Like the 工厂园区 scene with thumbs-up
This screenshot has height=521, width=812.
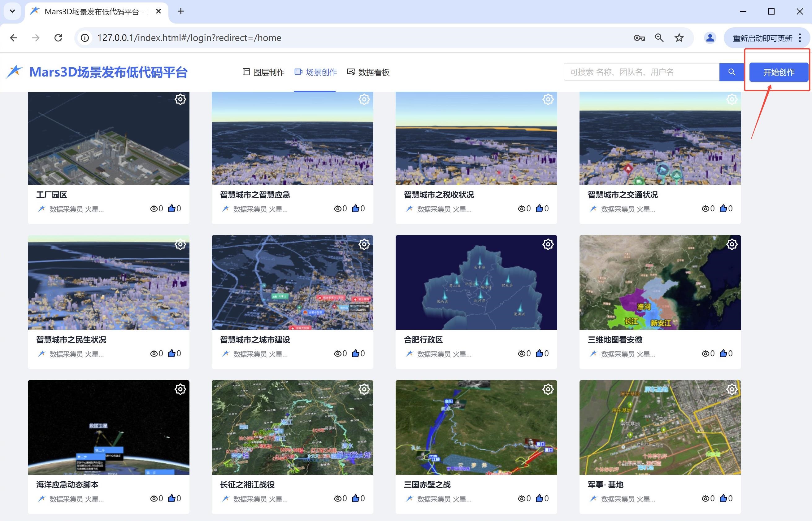[172, 208]
